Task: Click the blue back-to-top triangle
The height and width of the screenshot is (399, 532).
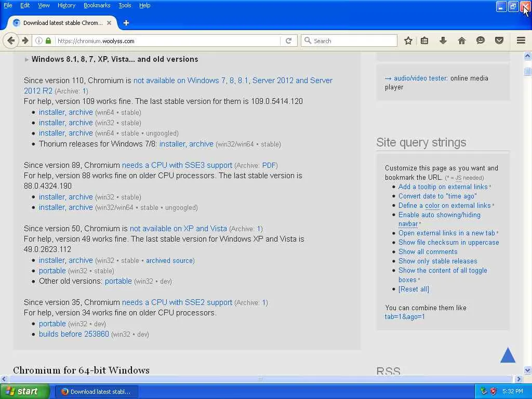Action: (508, 355)
